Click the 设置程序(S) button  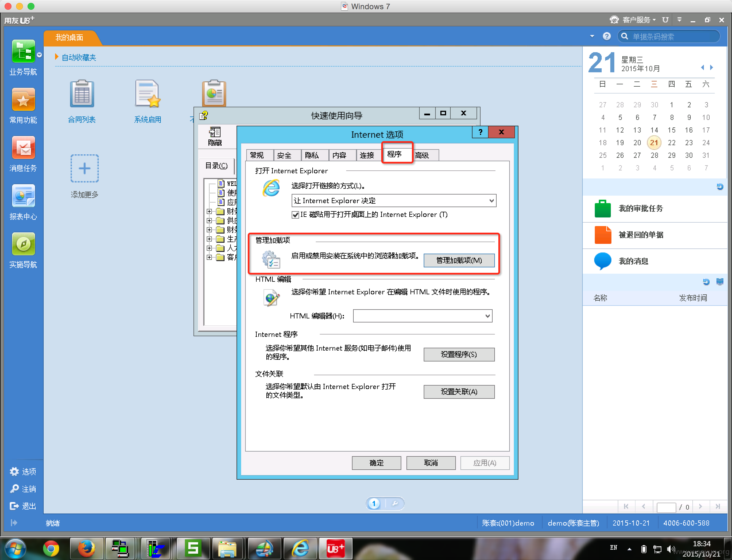point(459,354)
